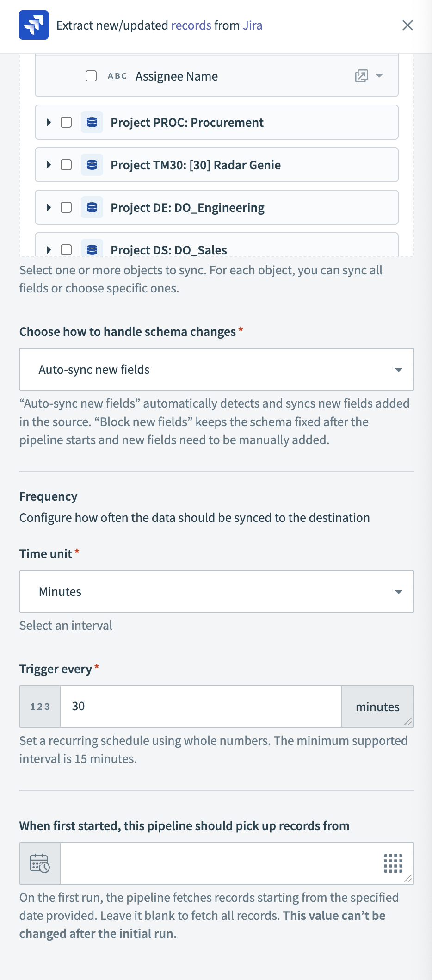This screenshot has width=432, height=980.
Task: Open the date picker calendar icon
Action: (39, 863)
